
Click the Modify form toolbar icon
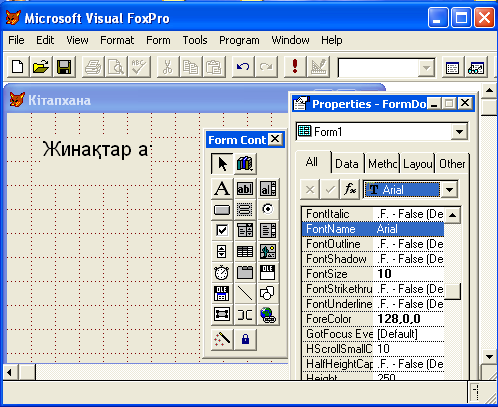(x=318, y=67)
